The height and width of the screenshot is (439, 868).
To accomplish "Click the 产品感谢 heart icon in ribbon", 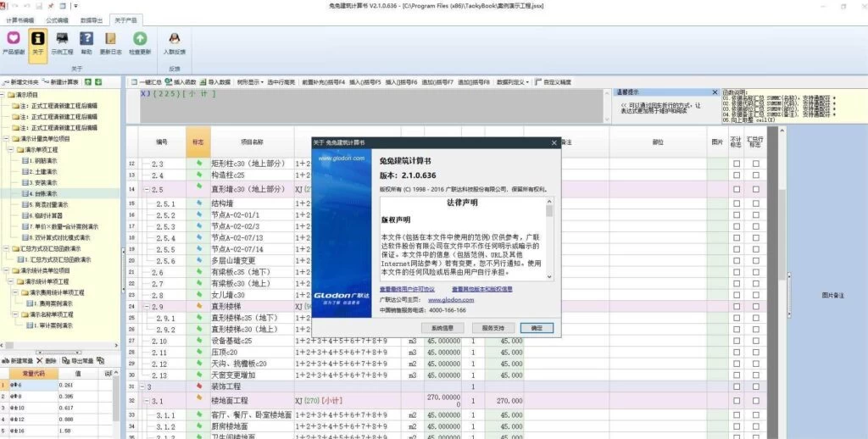I will coord(13,39).
